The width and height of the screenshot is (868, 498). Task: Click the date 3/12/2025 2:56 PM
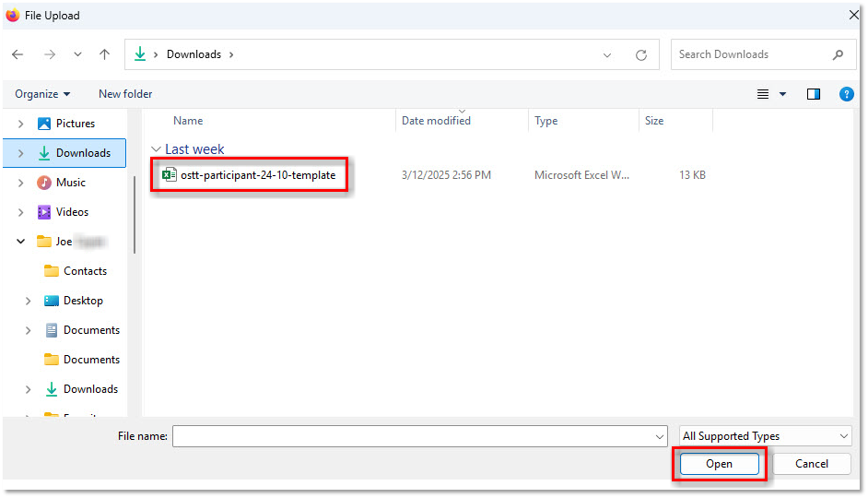point(446,175)
